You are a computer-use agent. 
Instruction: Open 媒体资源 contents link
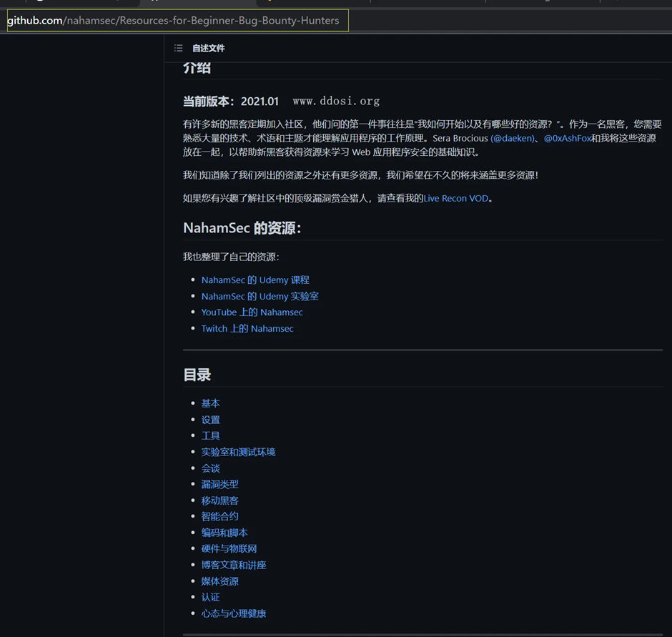(220, 581)
